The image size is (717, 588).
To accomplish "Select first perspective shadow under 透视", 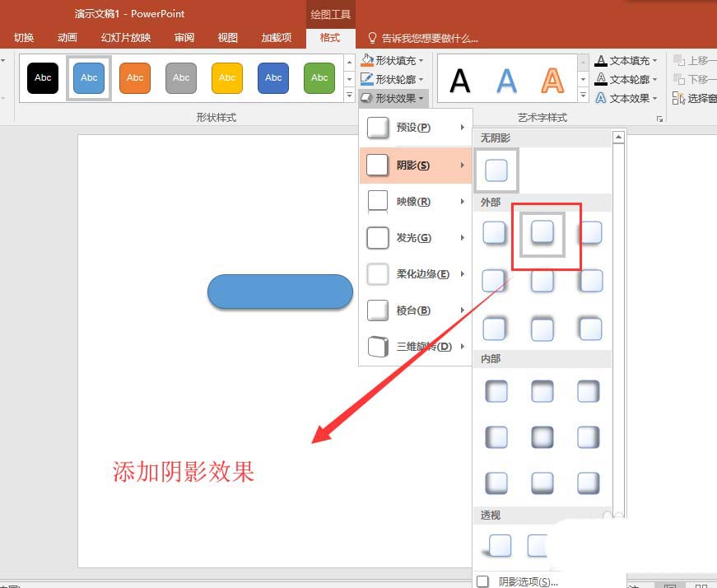I will (x=497, y=545).
